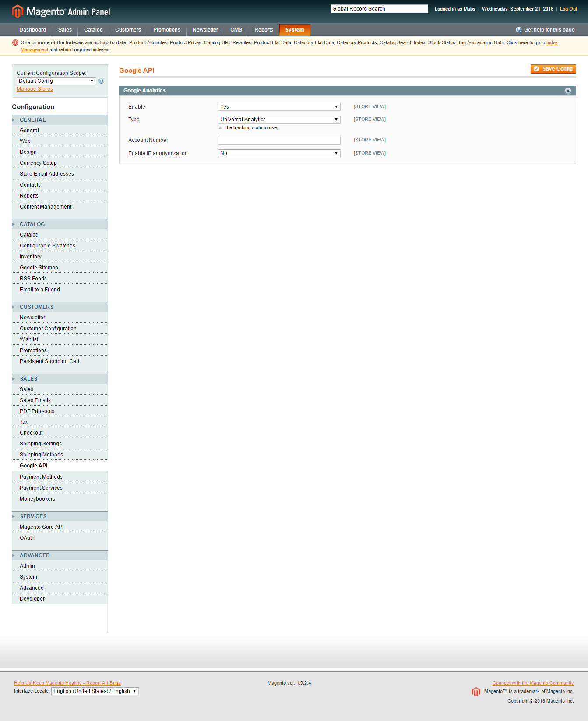Collapse the SALES configuration group

[x=60, y=379]
